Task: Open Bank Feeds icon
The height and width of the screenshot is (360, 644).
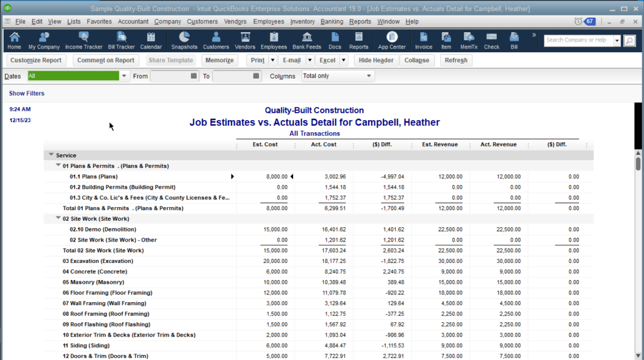Action: tap(307, 41)
